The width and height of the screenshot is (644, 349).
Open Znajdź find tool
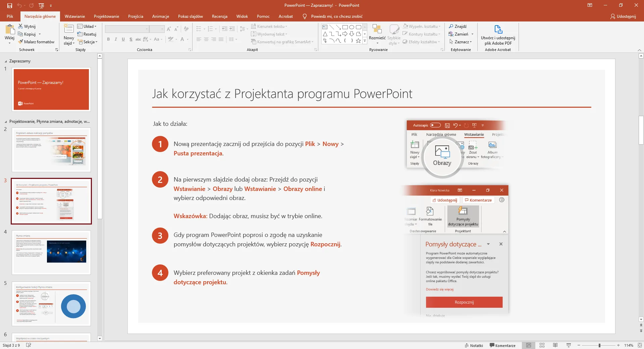pos(458,26)
